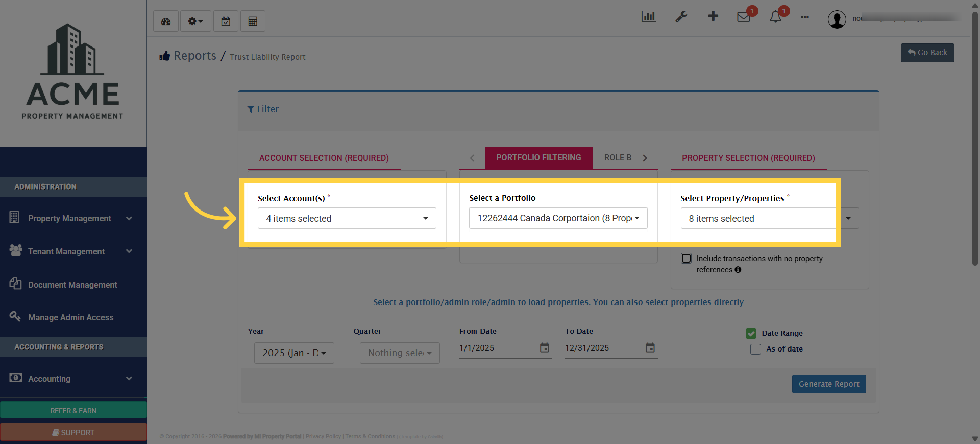Select the Portfolio Filtering tab
This screenshot has width=980, height=444.
[538, 158]
